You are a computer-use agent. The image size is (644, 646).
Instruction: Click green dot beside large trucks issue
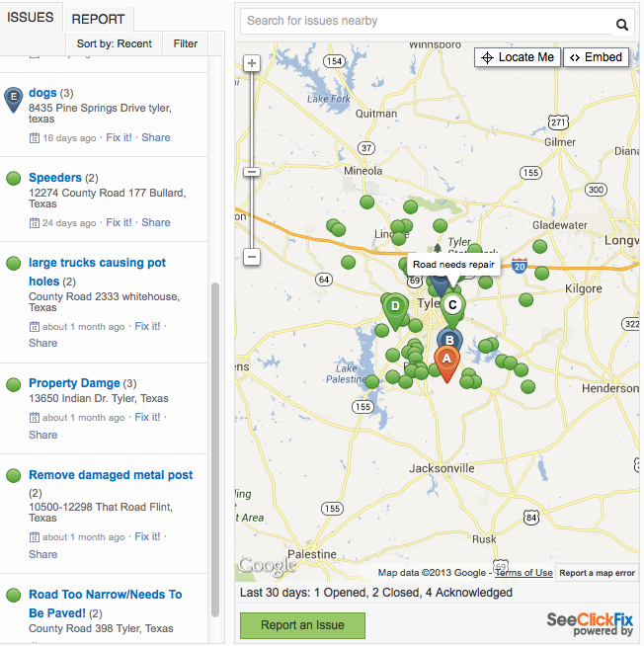coord(14,264)
